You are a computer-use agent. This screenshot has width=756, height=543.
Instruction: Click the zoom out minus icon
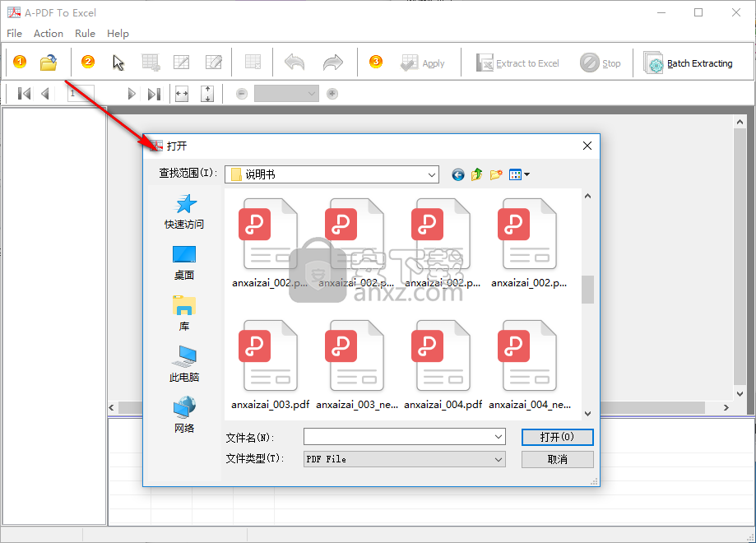coord(242,94)
